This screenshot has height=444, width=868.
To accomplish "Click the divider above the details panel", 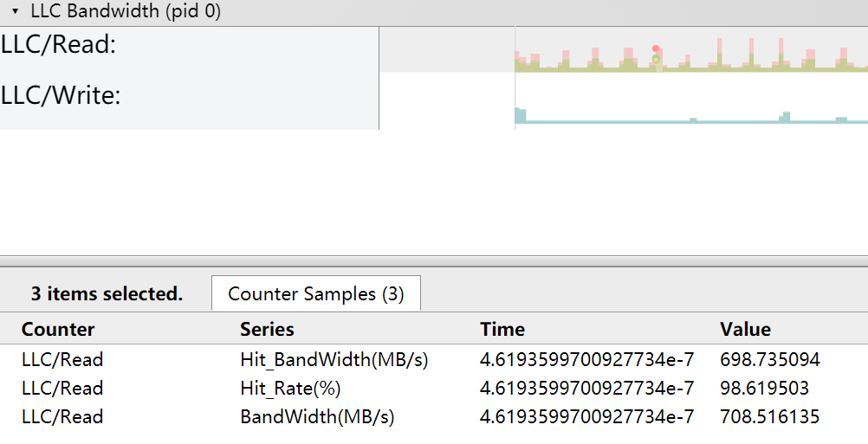I will (433, 261).
